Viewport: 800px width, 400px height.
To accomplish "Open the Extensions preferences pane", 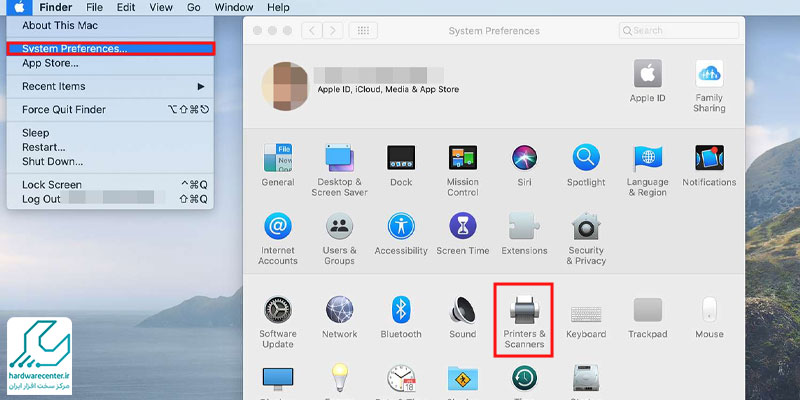I will (524, 233).
